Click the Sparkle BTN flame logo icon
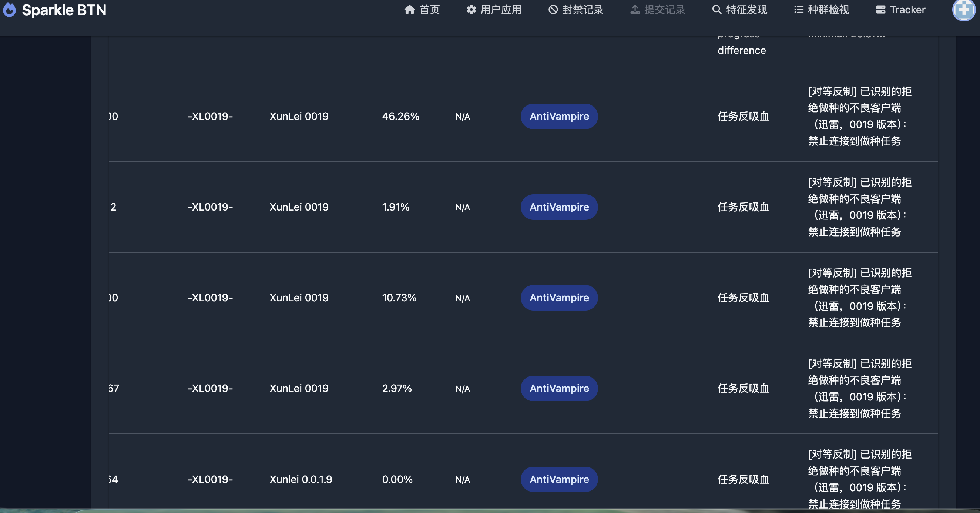 10,10
